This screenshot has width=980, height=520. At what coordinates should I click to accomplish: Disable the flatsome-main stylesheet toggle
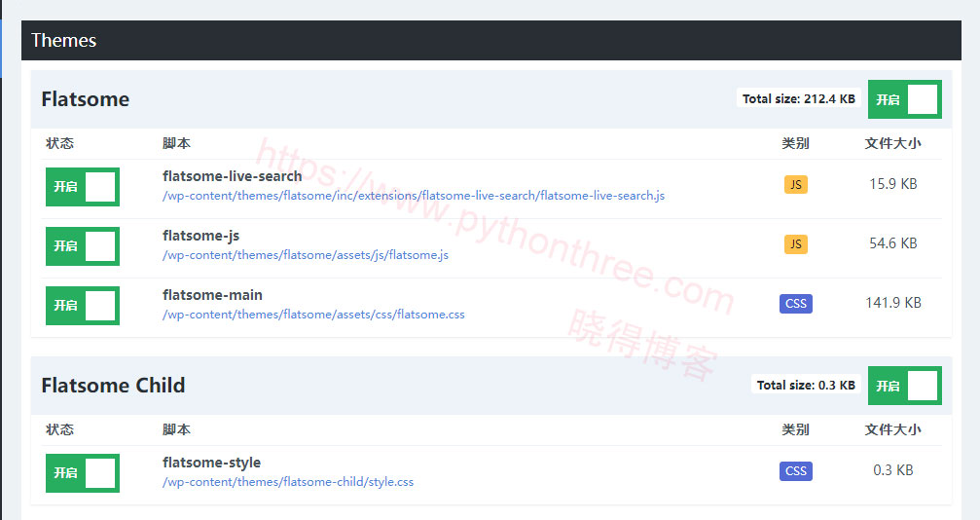click(83, 306)
